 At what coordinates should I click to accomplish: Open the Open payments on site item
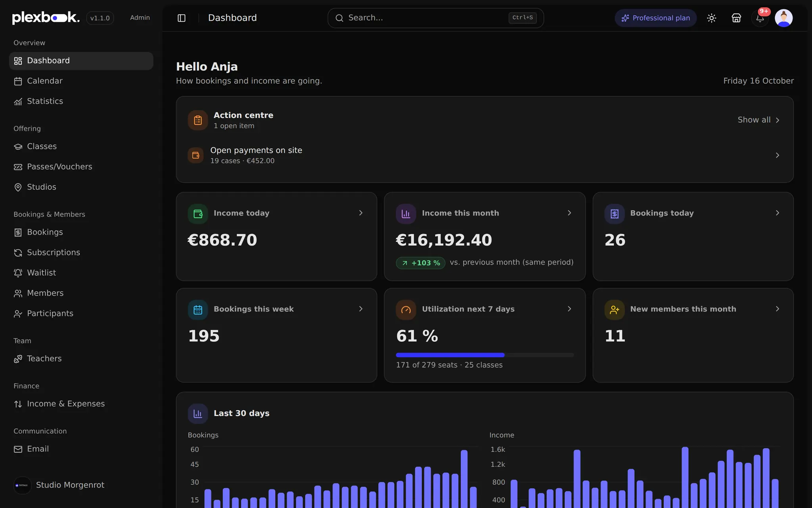485,155
